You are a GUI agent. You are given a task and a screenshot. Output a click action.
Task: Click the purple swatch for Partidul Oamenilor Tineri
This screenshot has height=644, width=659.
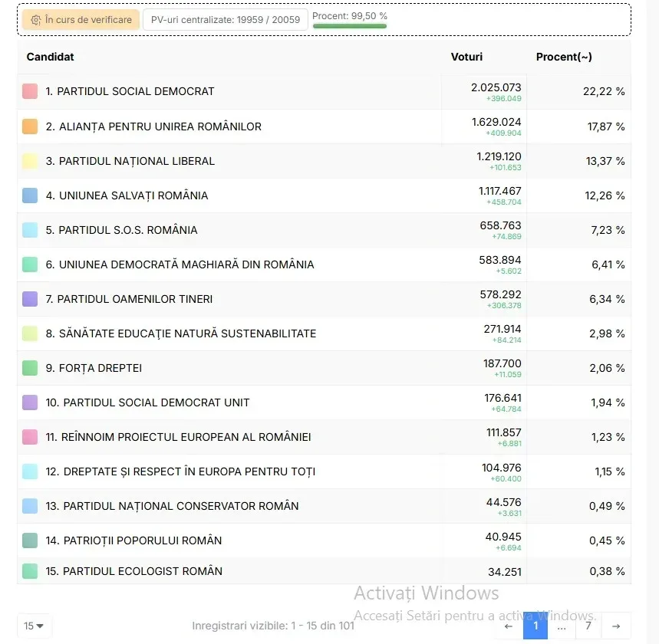point(30,299)
